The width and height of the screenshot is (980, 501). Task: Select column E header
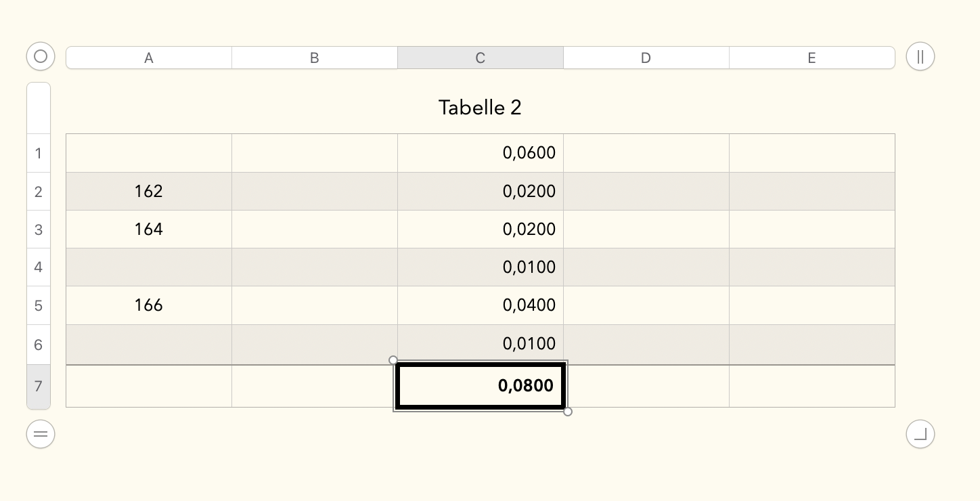click(812, 58)
